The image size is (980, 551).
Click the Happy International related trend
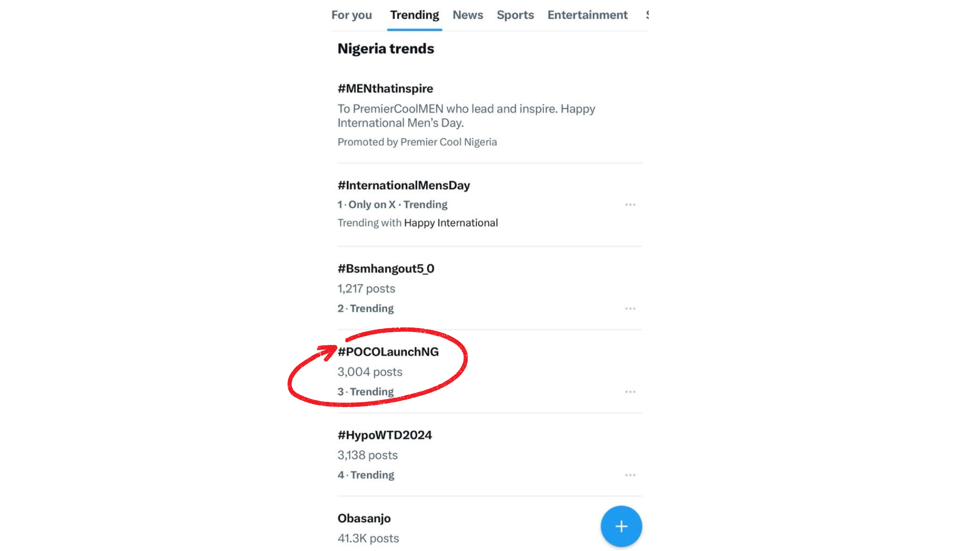[451, 223]
